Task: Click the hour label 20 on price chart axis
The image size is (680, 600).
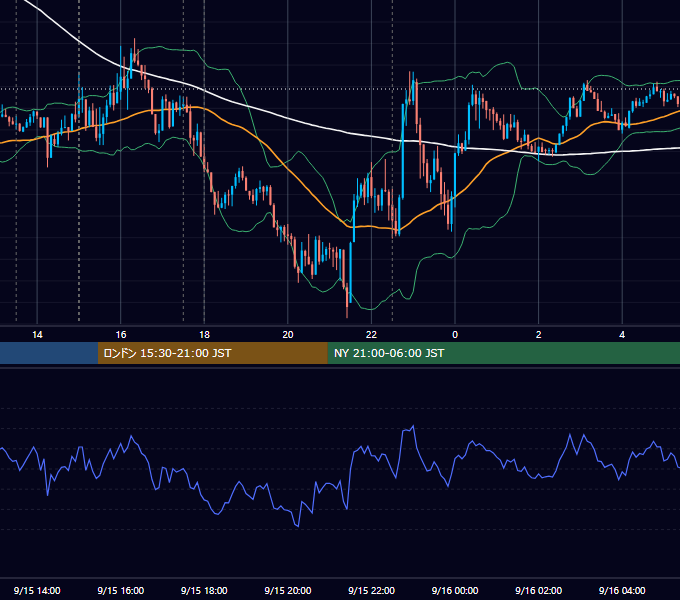Action: (x=288, y=335)
